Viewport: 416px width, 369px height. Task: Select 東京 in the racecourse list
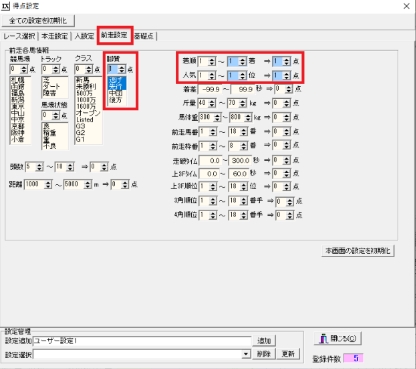[x=17, y=107]
